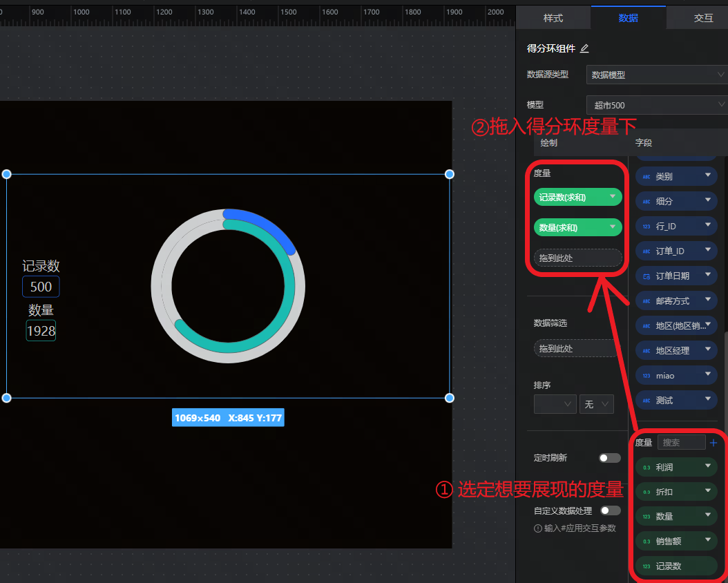
Task: Click the date type icon of 订单日期
Action: pos(646,276)
